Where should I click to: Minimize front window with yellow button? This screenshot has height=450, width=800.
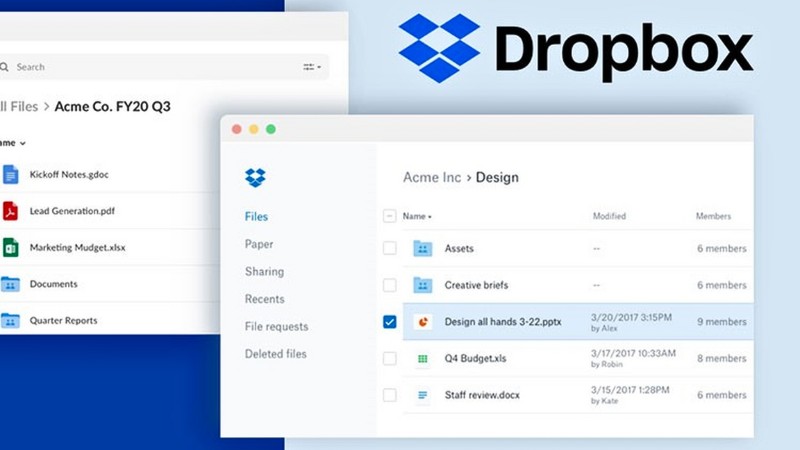[x=254, y=129]
